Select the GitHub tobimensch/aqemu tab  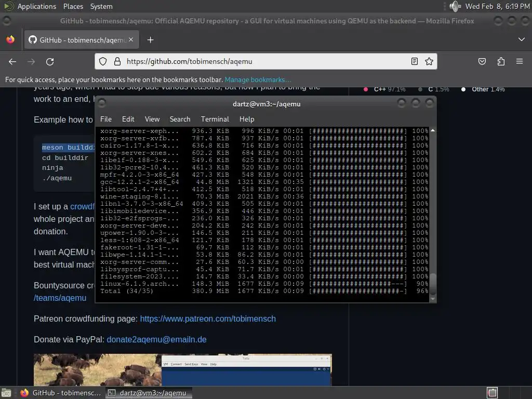coord(82,40)
